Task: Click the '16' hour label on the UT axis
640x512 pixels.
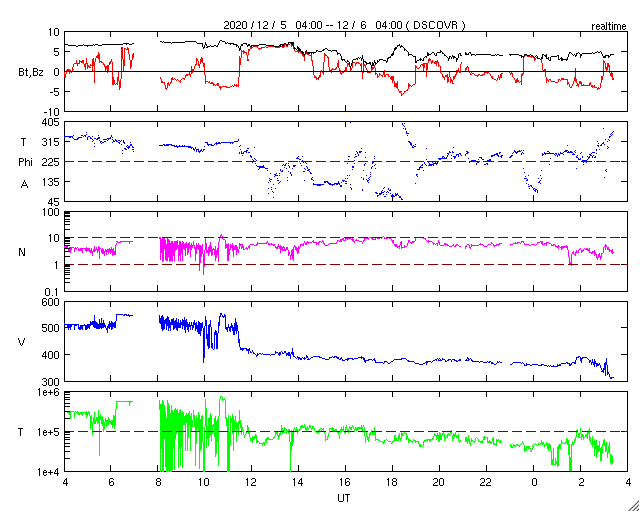Action: pyautogui.click(x=345, y=483)
